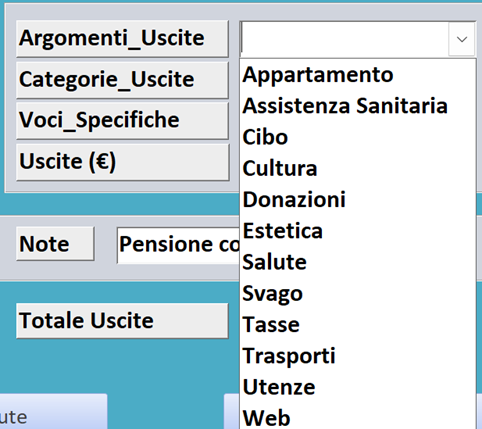Image resolution: width=482 pixels, height=429 pixels.
Task: Choose the Trasporti entry
Action: (358, 356)
